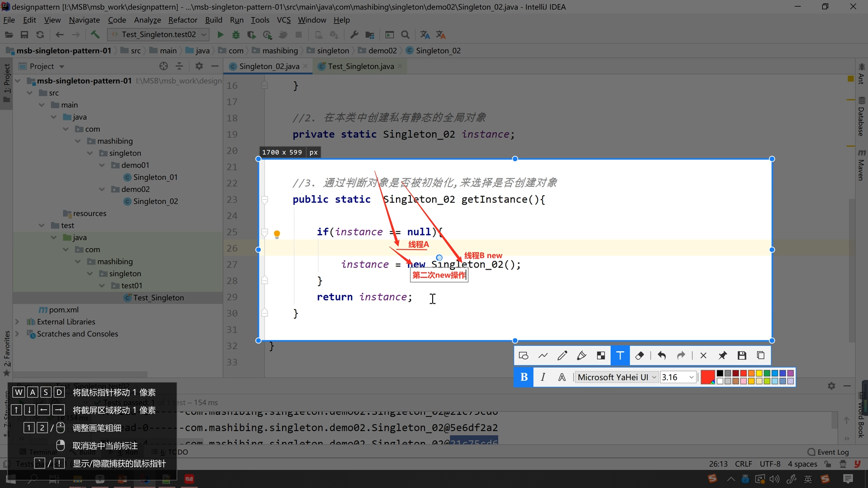Select the eraser tool
The image size is (868, 488).
(x=639, y=356)
